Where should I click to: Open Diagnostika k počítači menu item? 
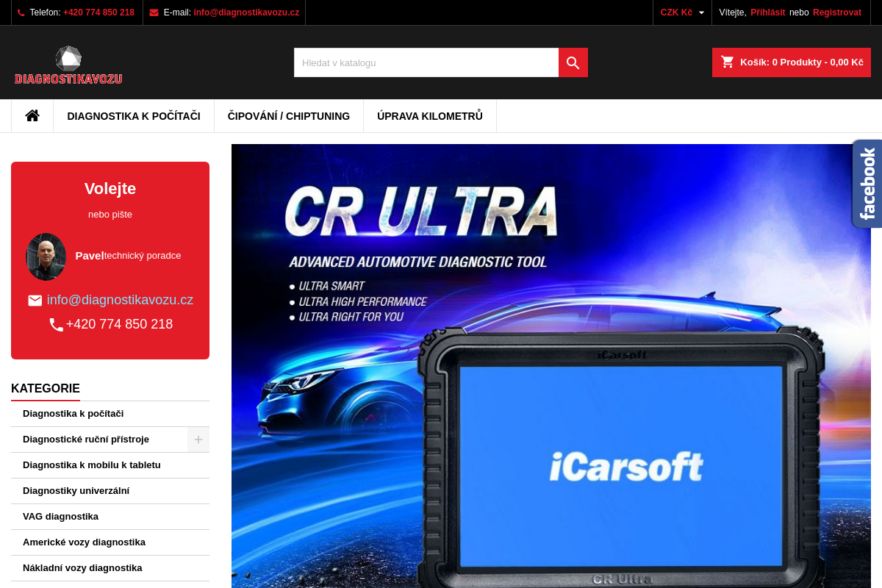tap(134, 116)
